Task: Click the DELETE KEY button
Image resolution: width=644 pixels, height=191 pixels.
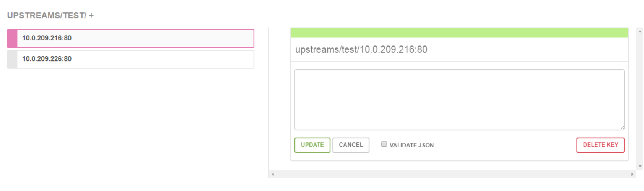Action: point(600,145)
